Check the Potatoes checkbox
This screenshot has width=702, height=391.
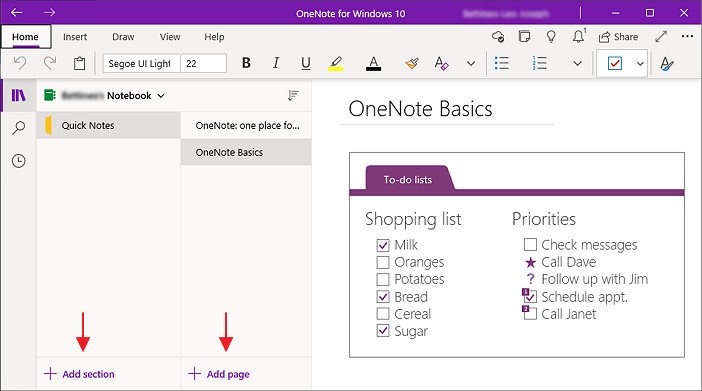[x=383, y=279]
